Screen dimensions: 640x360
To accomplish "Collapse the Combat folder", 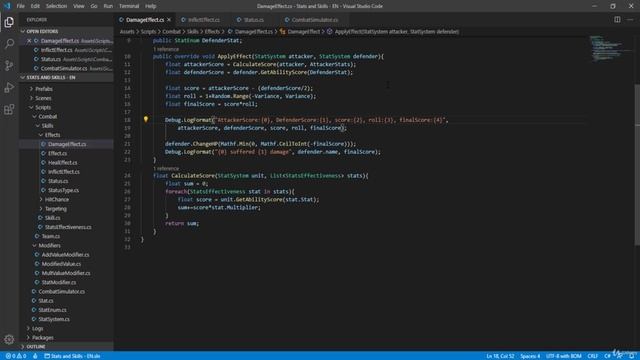I will 48,116.
